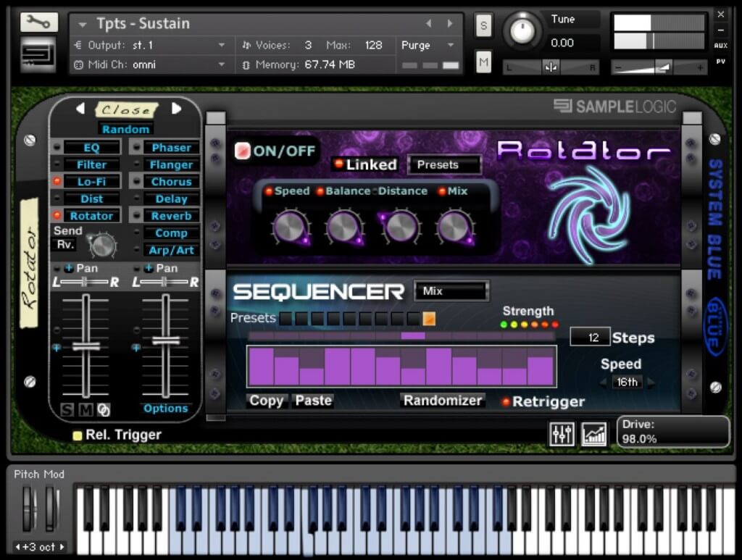Open the Comp effect page
The image size is (742, 560).
pyautogui.click(x=171, y=233)
